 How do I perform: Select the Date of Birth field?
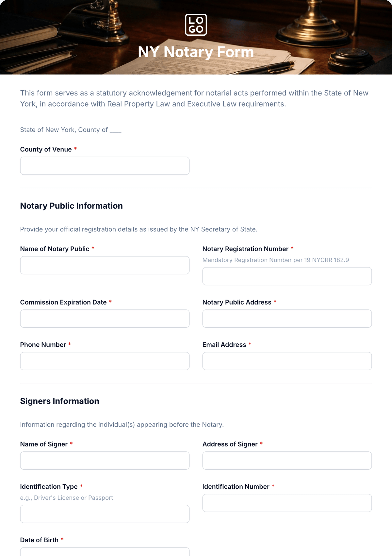105,552
